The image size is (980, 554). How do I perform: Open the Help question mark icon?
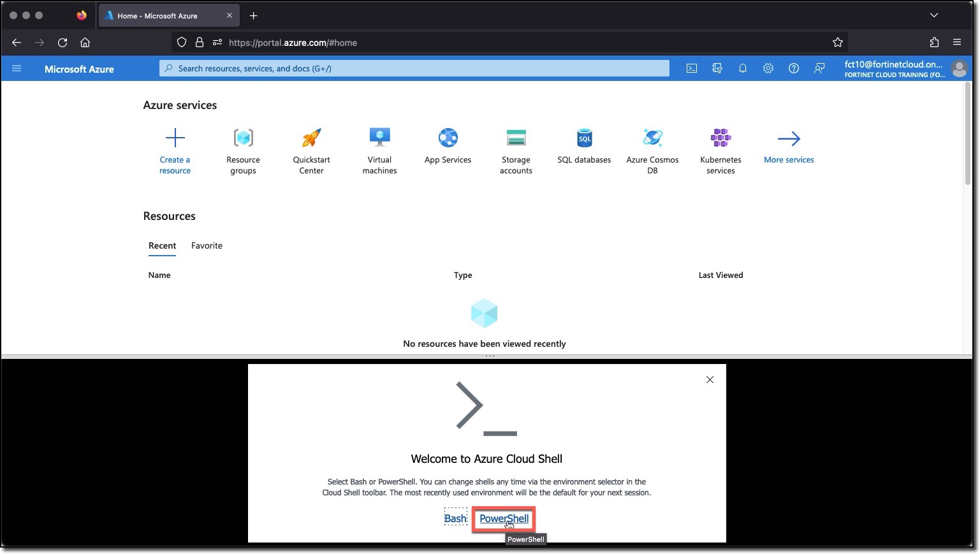tap(794, 68)
